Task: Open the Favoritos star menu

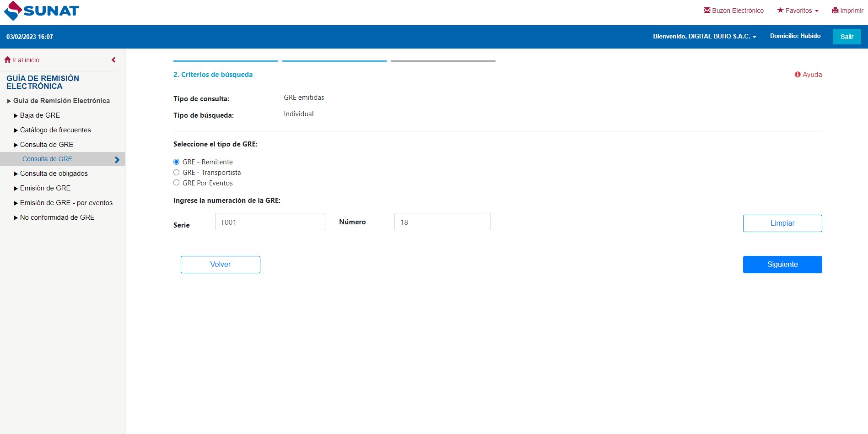Action: coord(798,11)
